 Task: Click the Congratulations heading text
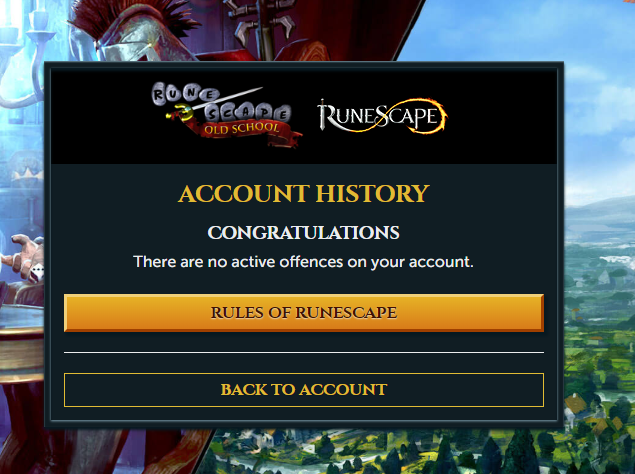tap(304, 233)
